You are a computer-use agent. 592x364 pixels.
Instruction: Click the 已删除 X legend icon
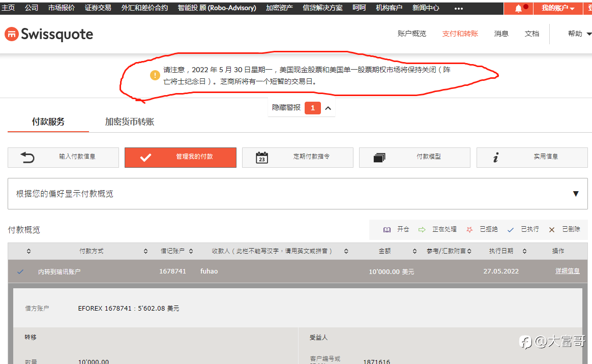point(552,230)
